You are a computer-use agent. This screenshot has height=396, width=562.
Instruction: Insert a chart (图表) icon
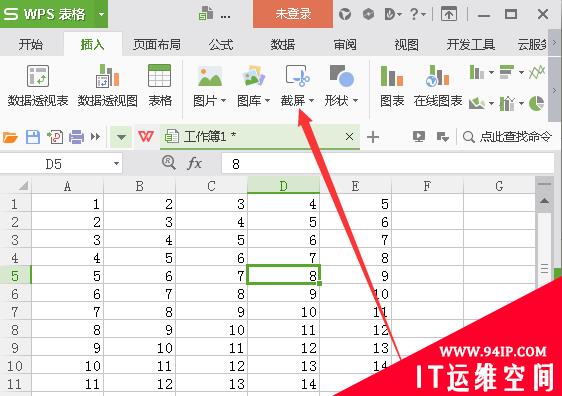click(391, 76)
